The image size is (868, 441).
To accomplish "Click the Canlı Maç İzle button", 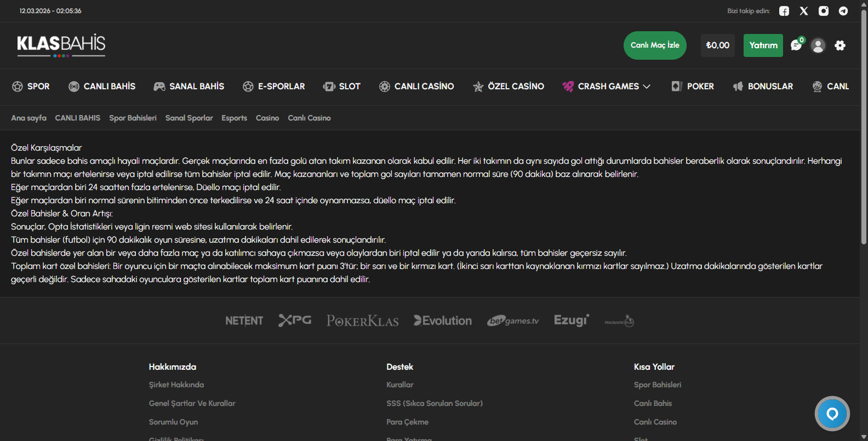I will [655, 45].
